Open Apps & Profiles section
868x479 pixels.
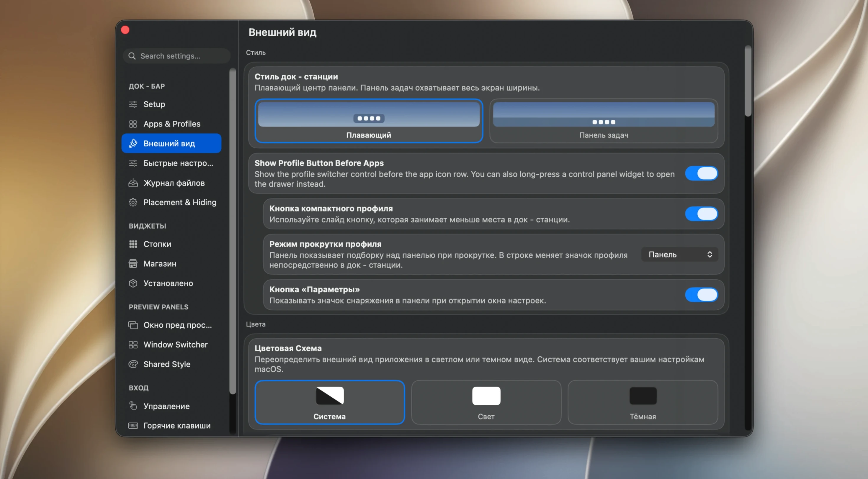(x=171, y=124)
